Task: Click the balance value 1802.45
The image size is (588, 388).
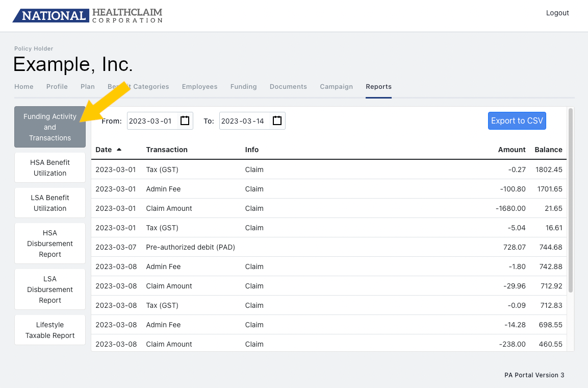Action: 549,169
